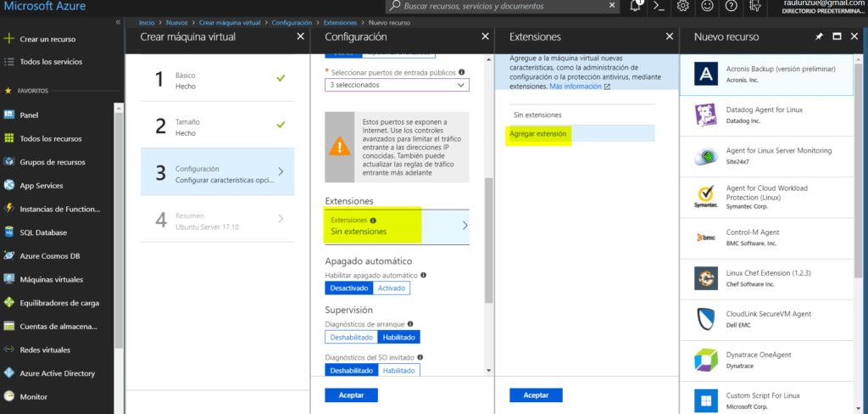Click the Agregar extensión link
The width and height of the screenshot is (868, 414).
tap(538, 134)
